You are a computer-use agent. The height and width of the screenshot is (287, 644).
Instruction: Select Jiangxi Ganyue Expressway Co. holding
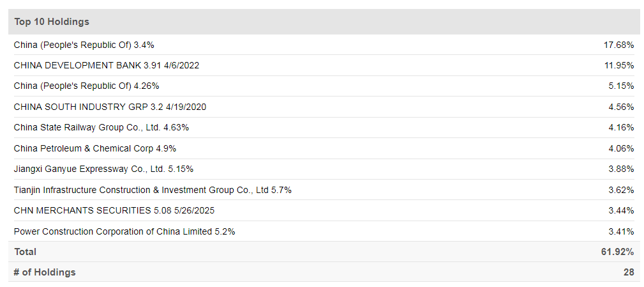point(103,169)
